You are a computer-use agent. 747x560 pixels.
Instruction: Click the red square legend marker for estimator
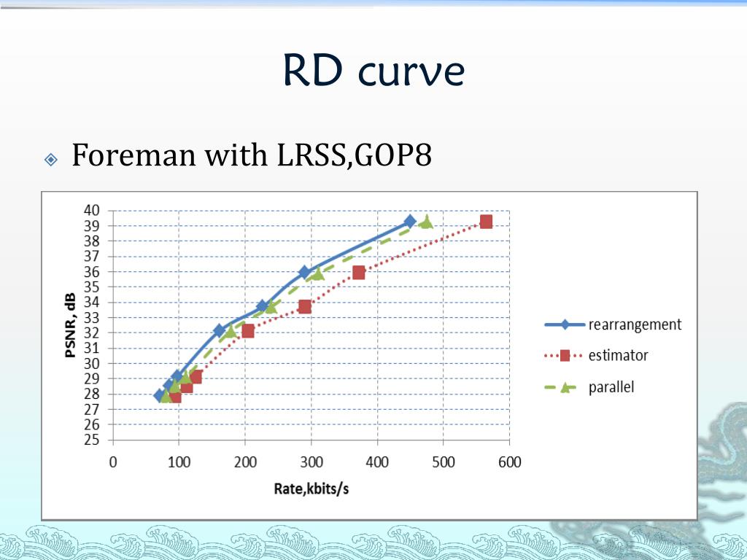(x=565, y=355)
